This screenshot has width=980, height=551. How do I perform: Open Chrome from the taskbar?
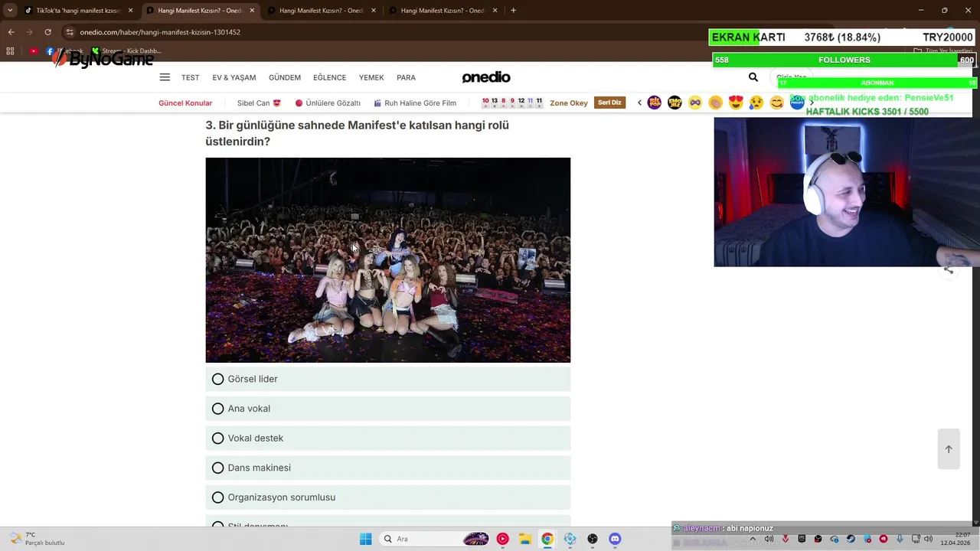[x=547, y=539]
